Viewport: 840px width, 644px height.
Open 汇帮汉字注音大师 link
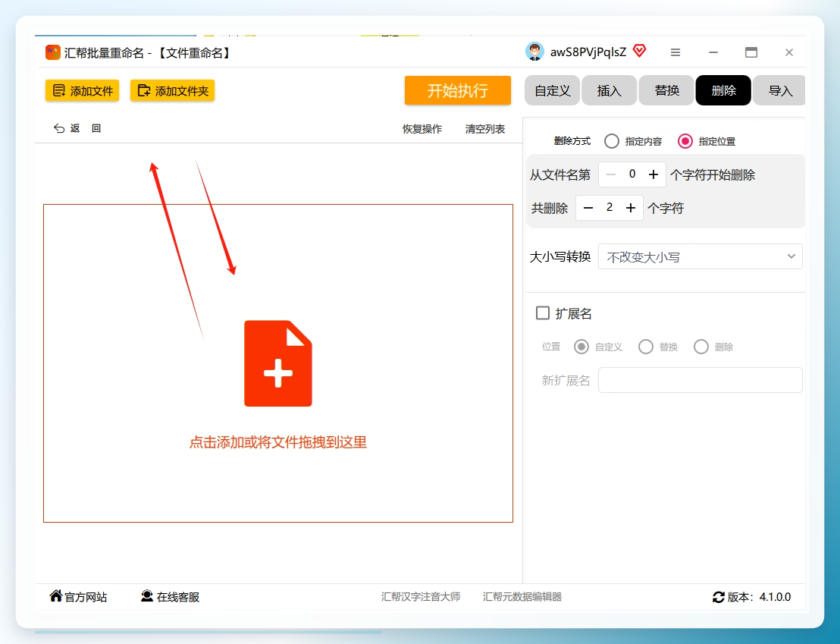click(421, 597)
